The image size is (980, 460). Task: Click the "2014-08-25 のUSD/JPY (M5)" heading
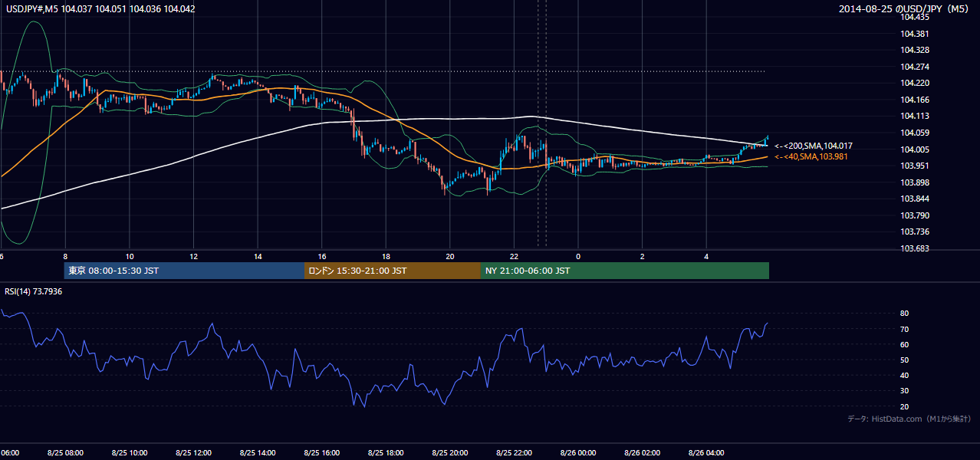[905, 8]
